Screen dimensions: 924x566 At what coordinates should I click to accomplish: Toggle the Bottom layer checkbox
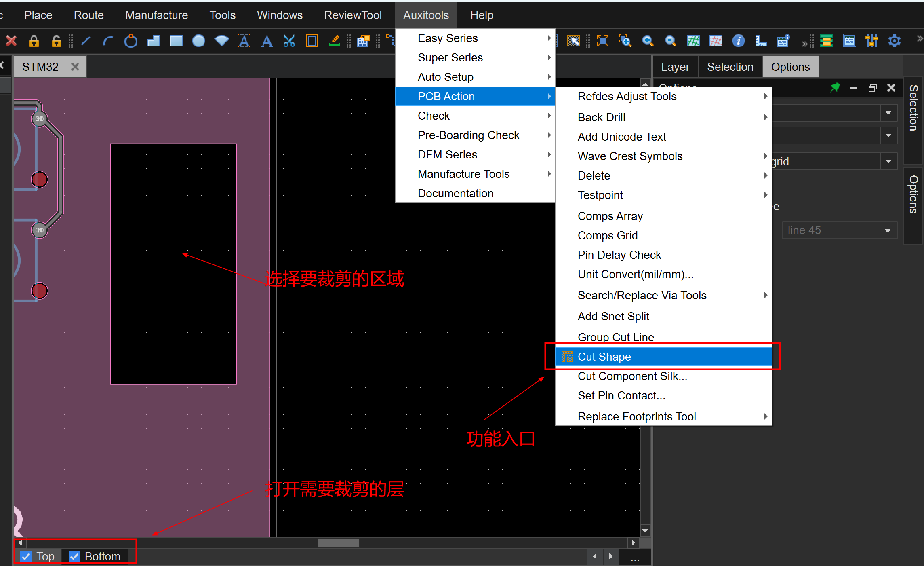click(74, 556)
